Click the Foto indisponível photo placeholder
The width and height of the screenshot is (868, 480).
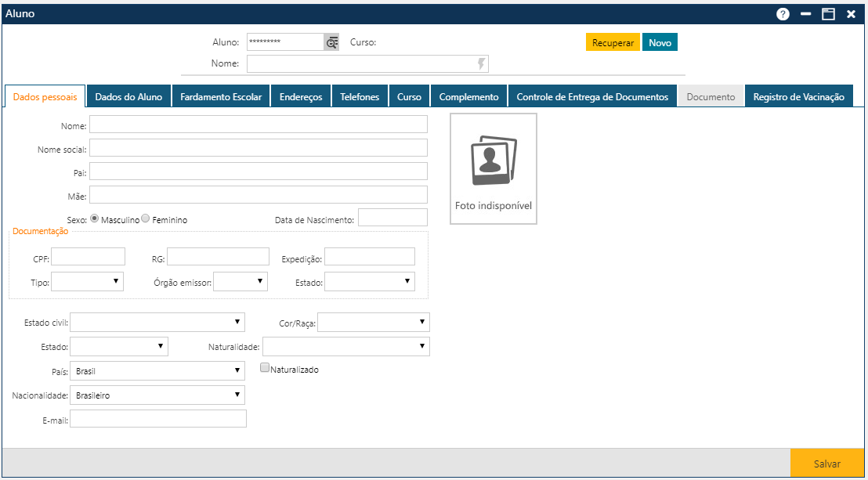pyautogui.click(x=494, y=169)
